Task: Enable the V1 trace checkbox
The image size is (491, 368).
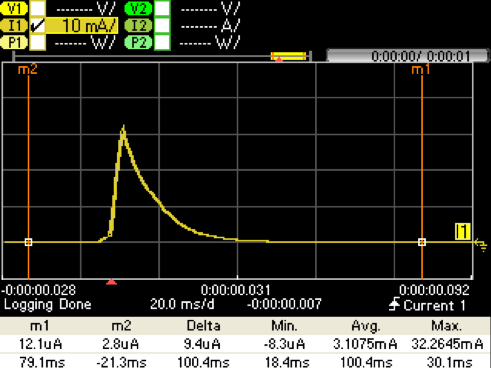Action: coord(38,8)
